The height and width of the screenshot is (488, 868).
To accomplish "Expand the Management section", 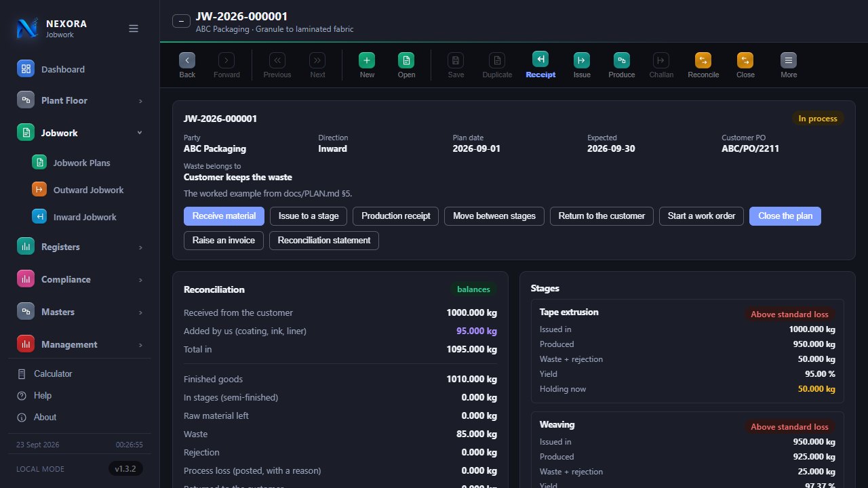I will 80,344.
